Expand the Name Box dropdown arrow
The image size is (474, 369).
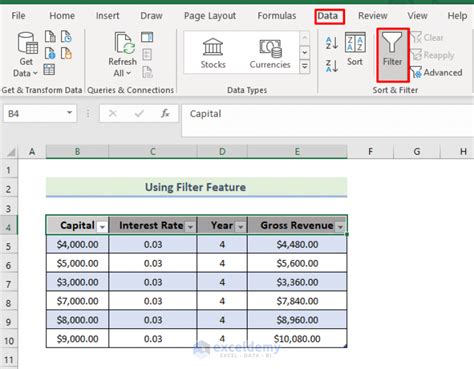click(x=70, y=113)
